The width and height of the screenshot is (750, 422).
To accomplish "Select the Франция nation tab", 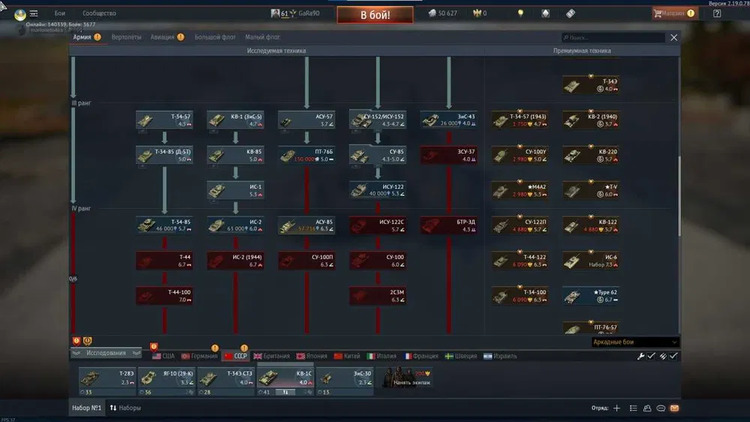I will pos(421,356).
